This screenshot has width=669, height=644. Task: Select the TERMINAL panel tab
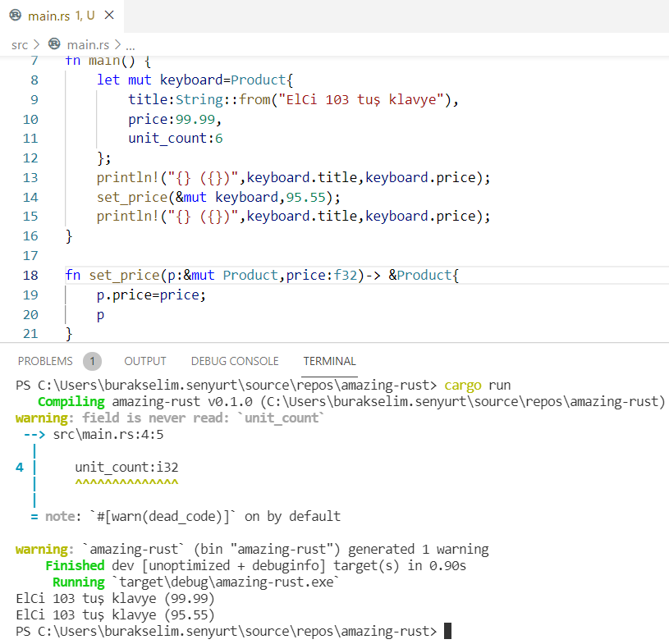(x=329, y=361)
